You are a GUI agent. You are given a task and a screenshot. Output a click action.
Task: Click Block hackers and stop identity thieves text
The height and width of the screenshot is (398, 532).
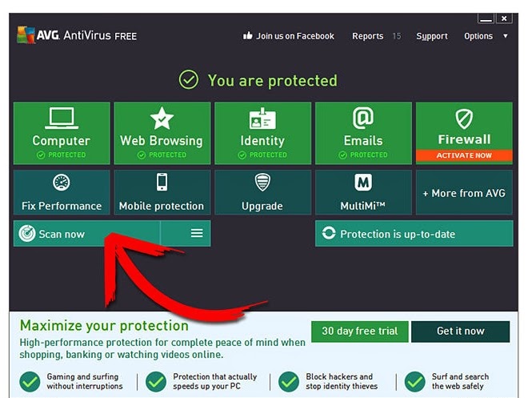pos(342,381)
